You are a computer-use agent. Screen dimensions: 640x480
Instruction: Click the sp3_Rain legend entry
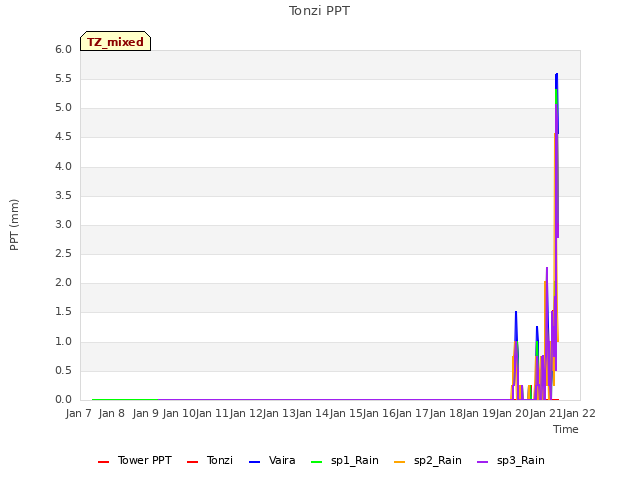(511, 460)
